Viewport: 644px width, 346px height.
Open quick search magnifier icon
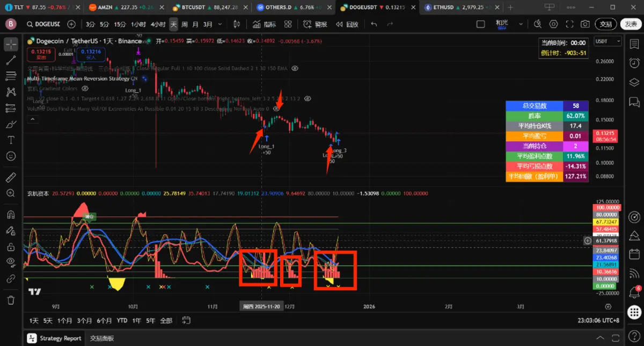(538, 24)
